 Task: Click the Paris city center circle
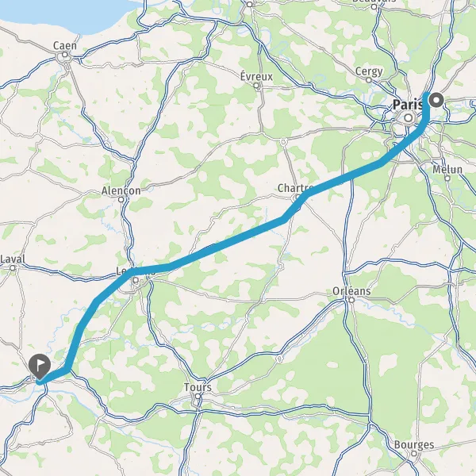point(409,117)
